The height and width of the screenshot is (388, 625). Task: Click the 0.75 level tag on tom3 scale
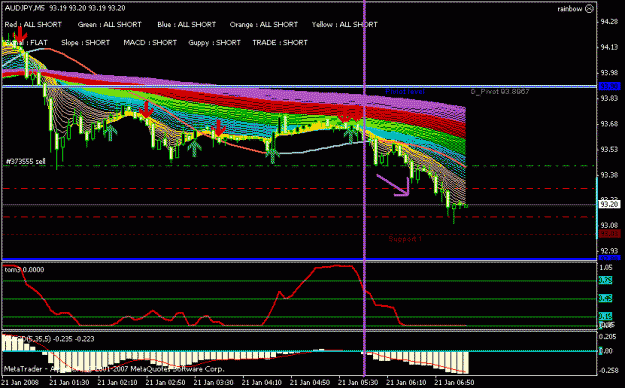point(605,280)
